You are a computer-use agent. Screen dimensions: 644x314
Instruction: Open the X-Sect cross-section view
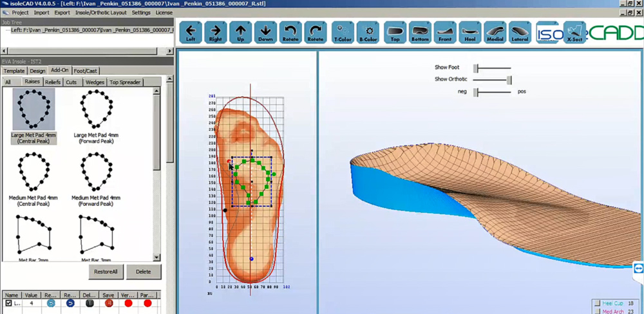click(x=574, y=32)
